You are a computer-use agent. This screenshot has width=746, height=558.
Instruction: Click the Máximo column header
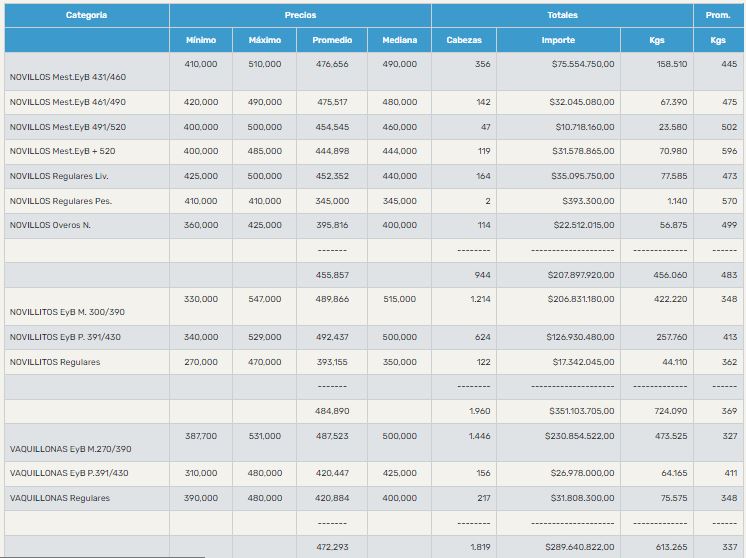pos(265,40)
